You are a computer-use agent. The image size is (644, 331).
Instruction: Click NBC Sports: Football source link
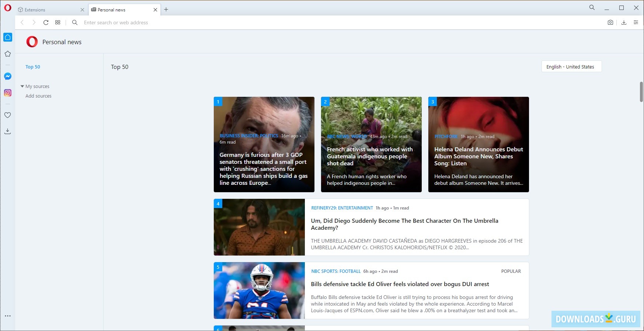click(336, 271)
